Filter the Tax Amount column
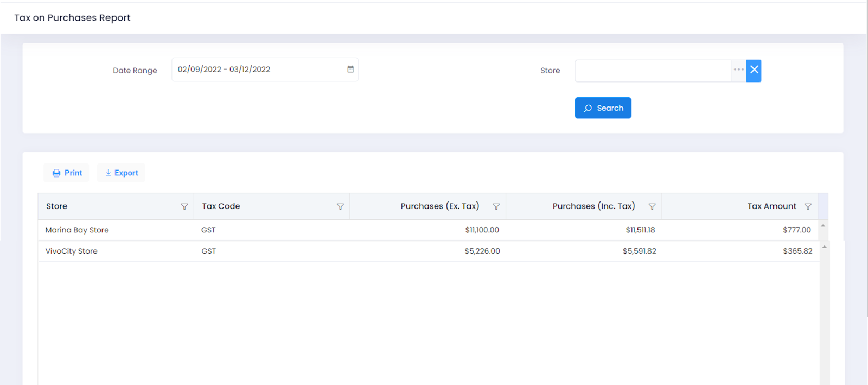The height and width of the screenshot is (385, 868). tap(808, 206)
